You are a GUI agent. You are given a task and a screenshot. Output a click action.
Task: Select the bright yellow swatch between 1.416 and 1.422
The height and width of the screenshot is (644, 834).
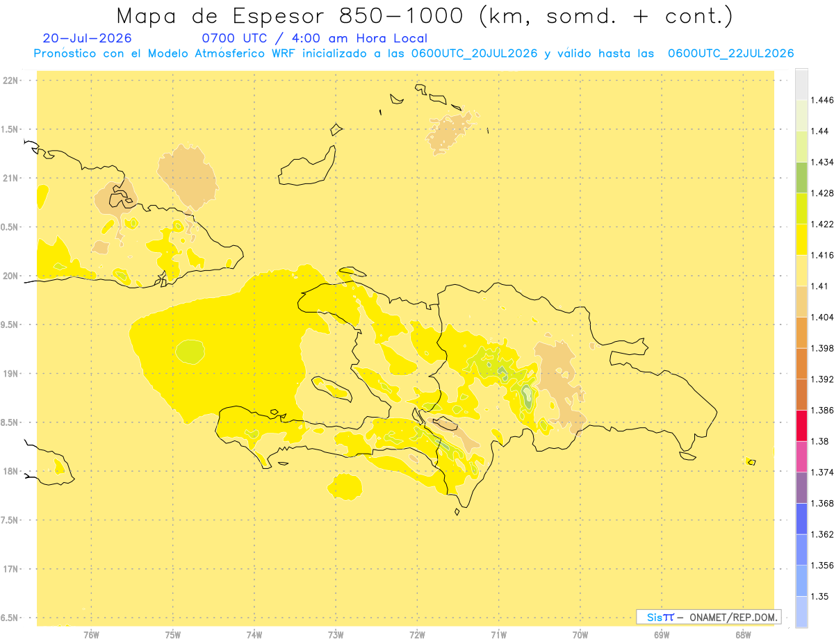coord(801,239)
